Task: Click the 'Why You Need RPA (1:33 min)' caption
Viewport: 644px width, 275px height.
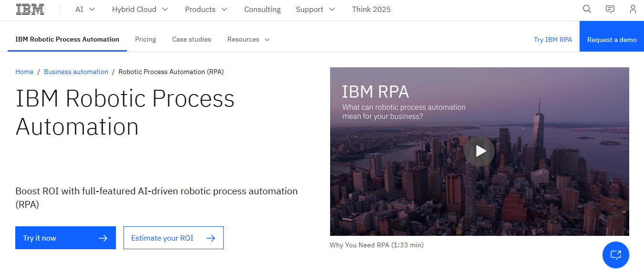Action: click(377, 245)
